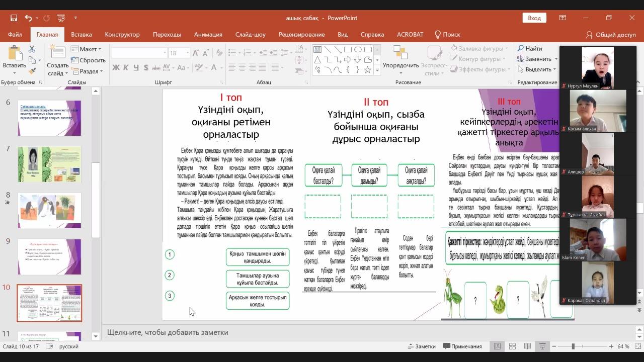Expand the font size combo box
644x362 pixels.
pyautogui.click(x=188, y=53)
